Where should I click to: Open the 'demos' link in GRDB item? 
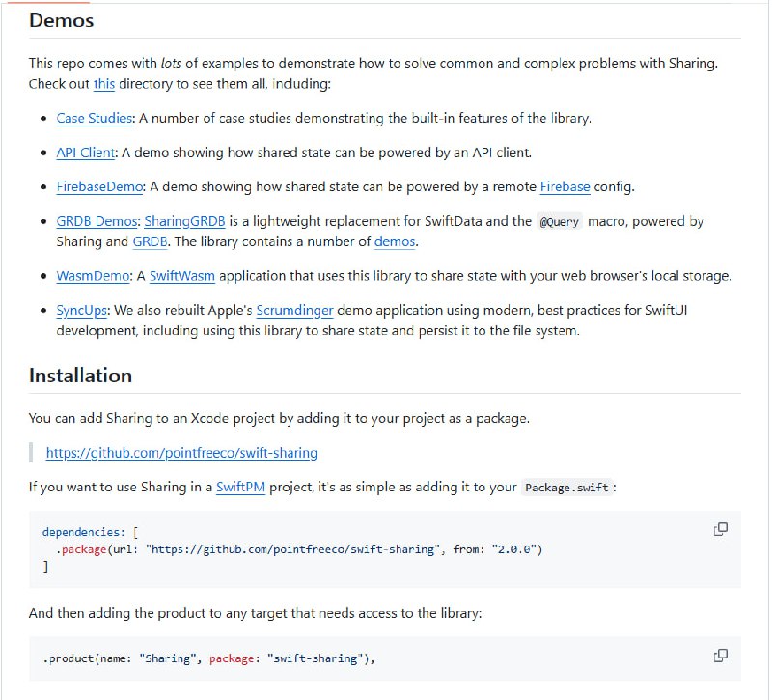click(x=395, y=241)
